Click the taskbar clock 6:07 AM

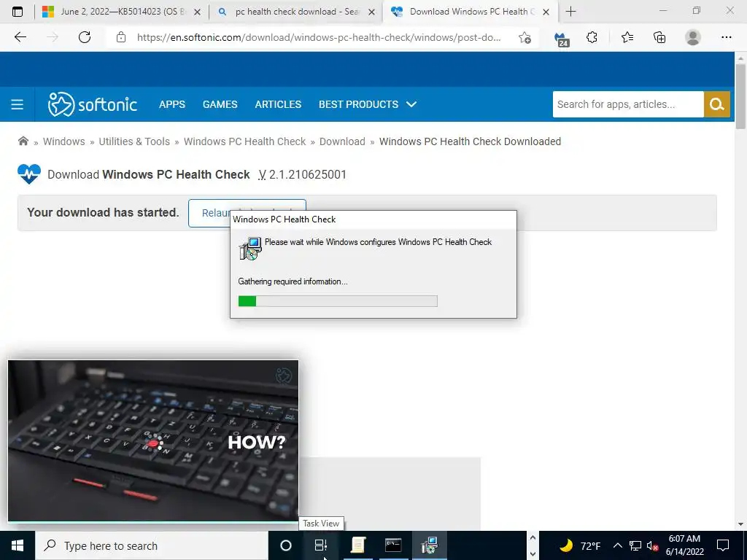pyautogui.click(x=684, y=539)
